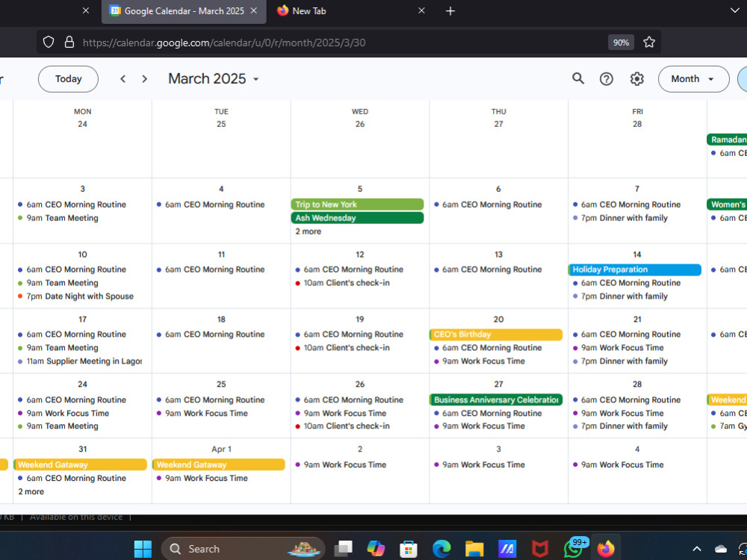Open File Explorer from the taskbar
Screen dimensions: 747x560
coord(474,549)
